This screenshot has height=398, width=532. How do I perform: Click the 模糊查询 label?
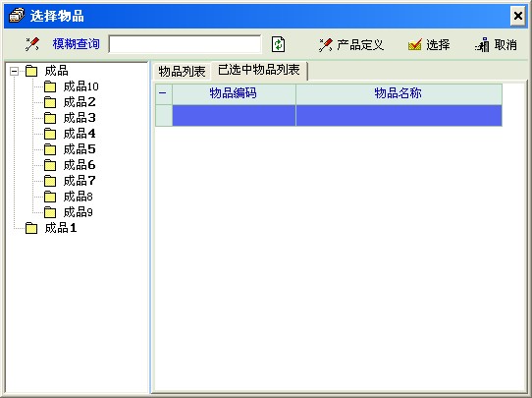(76, 44)
